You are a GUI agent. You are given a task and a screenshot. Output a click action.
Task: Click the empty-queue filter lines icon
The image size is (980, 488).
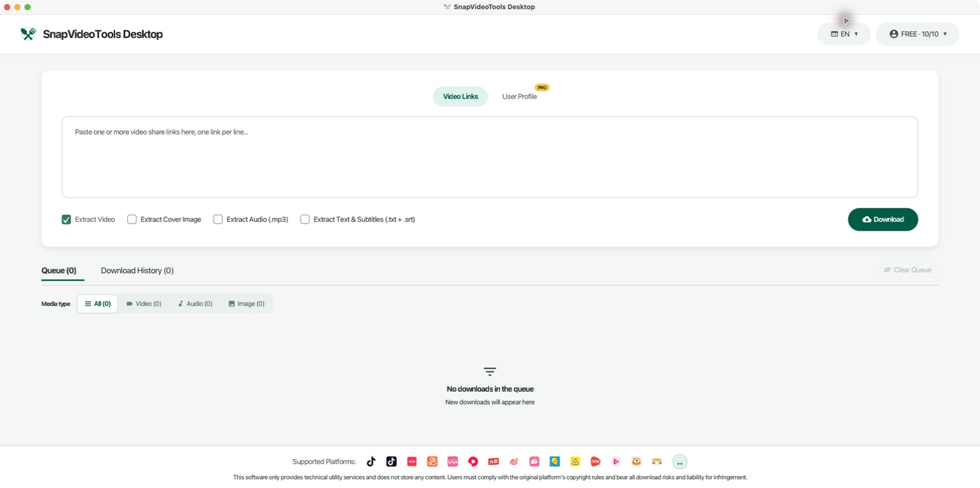tap(490, 372)
